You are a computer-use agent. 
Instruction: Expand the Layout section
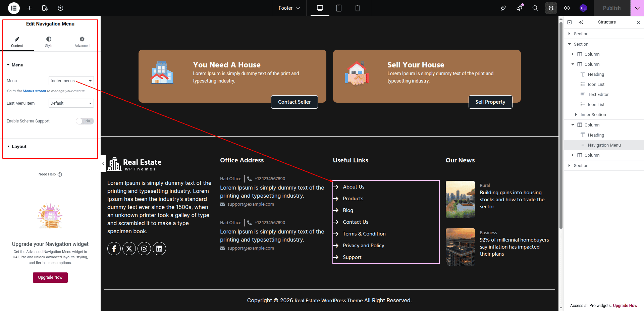pos(19,147)
